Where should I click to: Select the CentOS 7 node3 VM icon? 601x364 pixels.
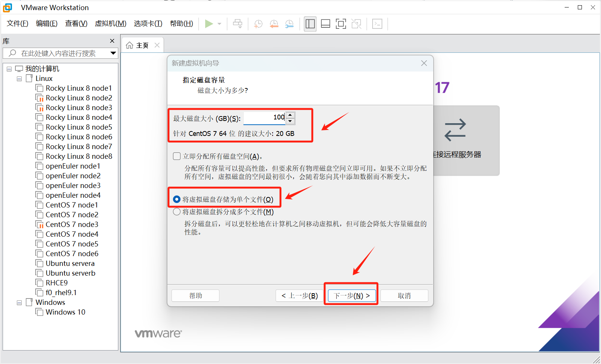pos(39,224)
